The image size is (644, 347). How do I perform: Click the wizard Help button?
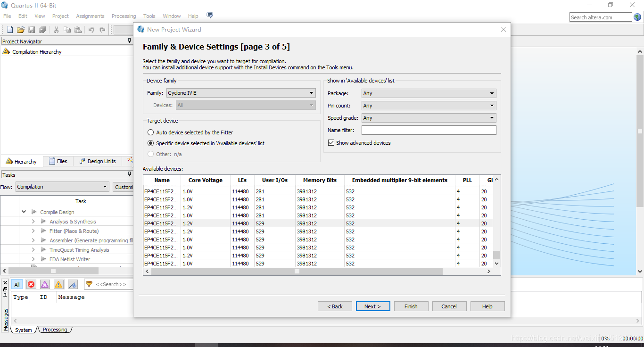click(487, 306)
